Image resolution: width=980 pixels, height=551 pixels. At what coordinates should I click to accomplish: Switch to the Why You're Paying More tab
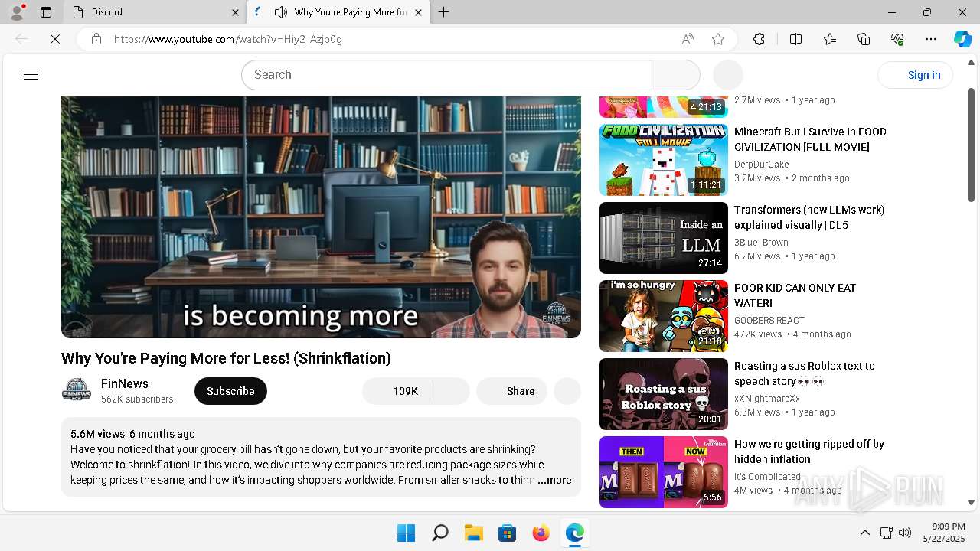click(338, 12)
